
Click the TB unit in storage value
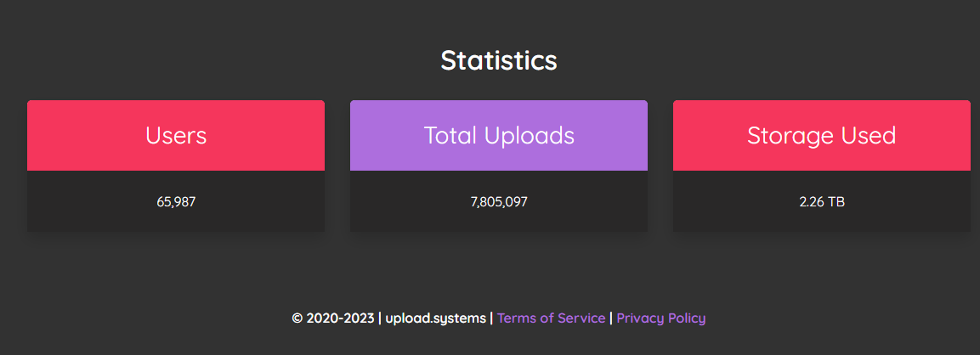pyautogui.click(x=836, y=202)
